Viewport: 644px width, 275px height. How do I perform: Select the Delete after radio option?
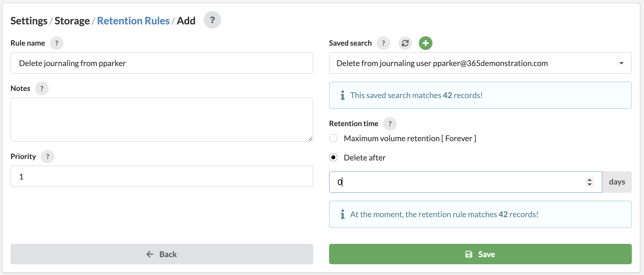333,157
